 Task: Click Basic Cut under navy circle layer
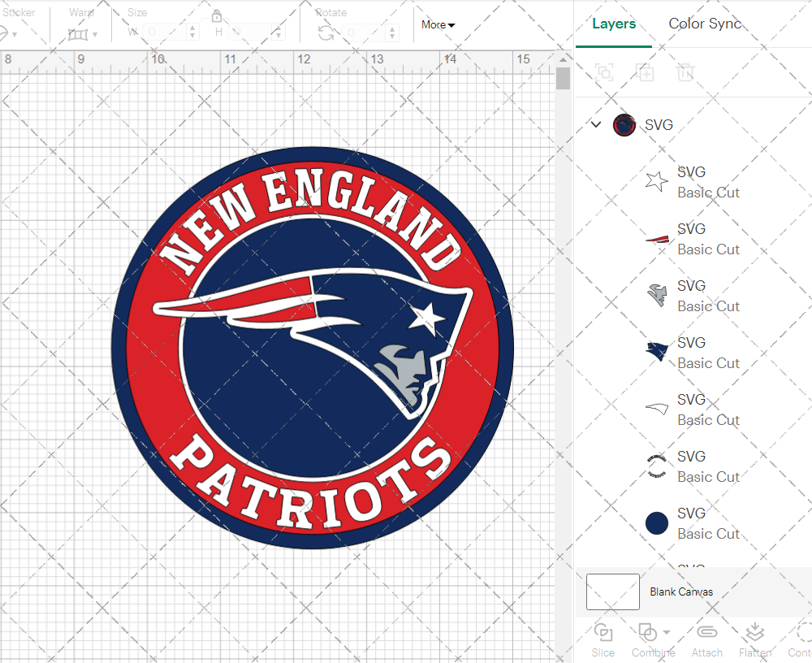[708, 534]
